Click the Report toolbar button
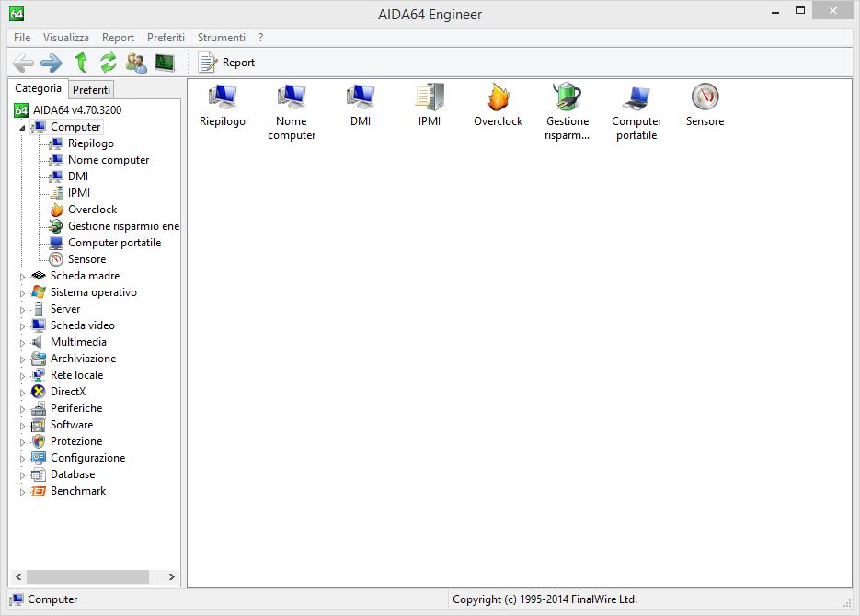 click(227, 63)
